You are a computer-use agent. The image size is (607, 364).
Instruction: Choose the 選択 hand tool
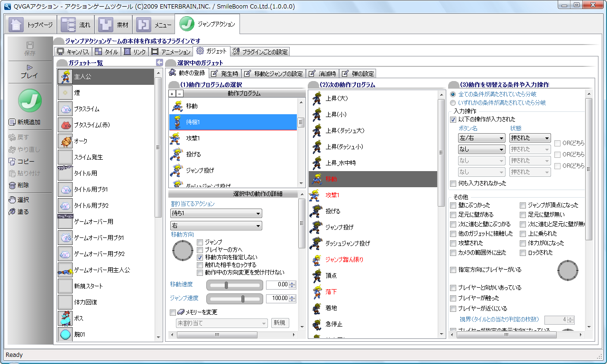click(12, 200)
